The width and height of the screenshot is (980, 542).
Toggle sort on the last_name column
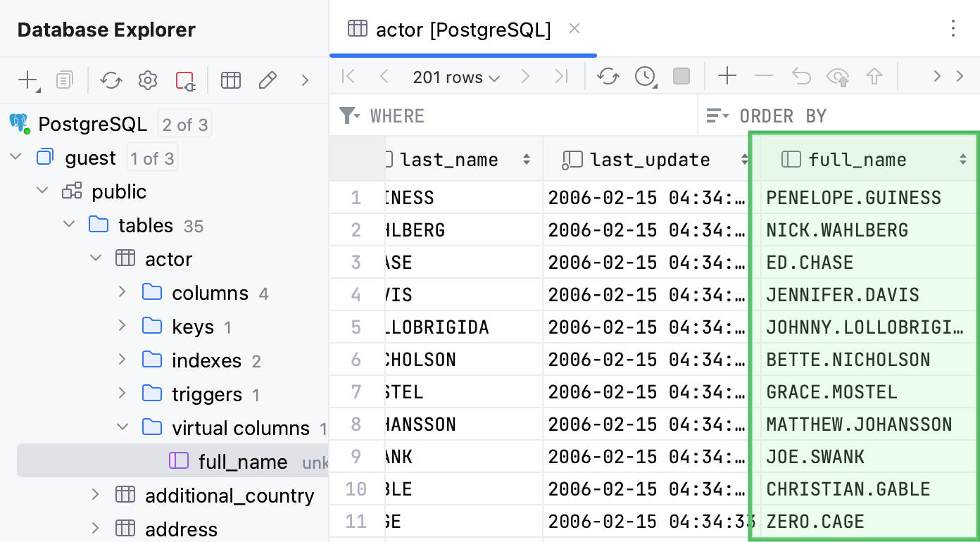(x=526, y=160)
